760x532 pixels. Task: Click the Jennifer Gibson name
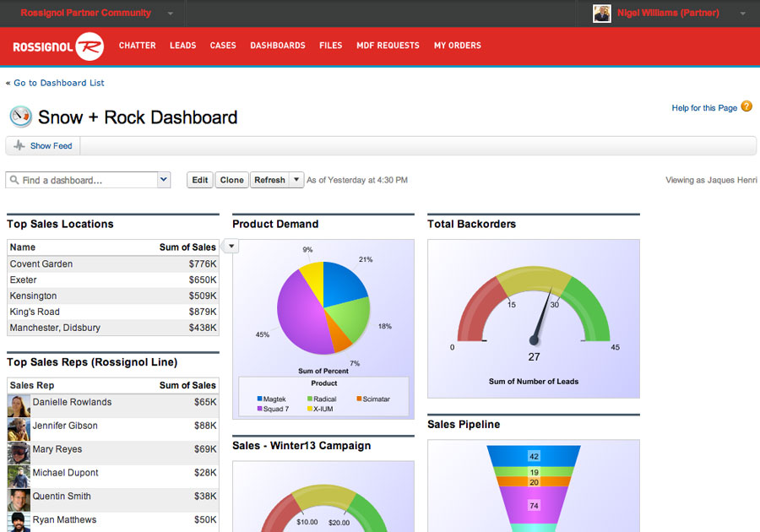(65, 426)
